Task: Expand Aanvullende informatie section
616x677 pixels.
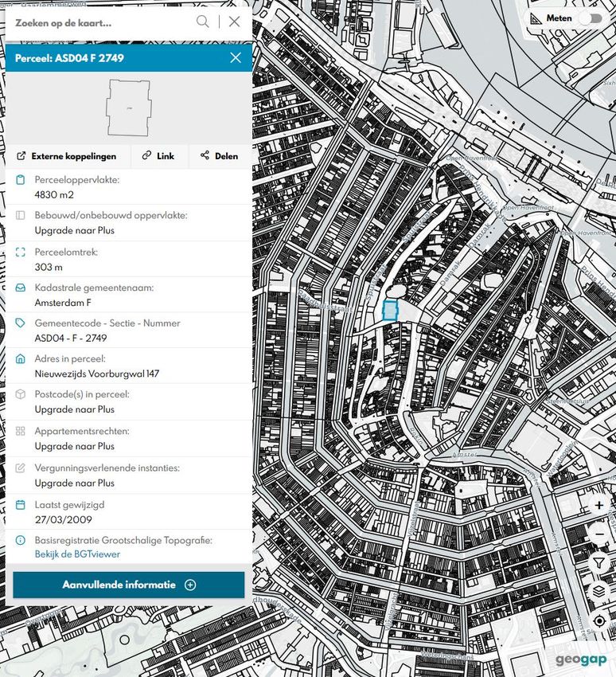Action: tap(129, 585)
